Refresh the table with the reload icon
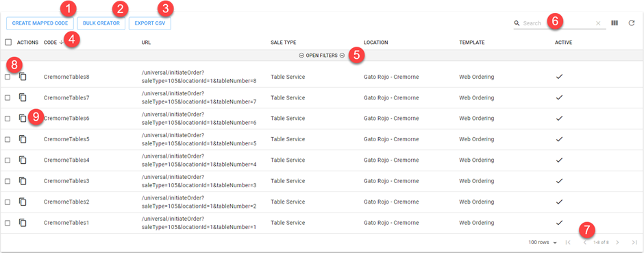This screenshot has height=253, width=644. [x=632, y=23]
